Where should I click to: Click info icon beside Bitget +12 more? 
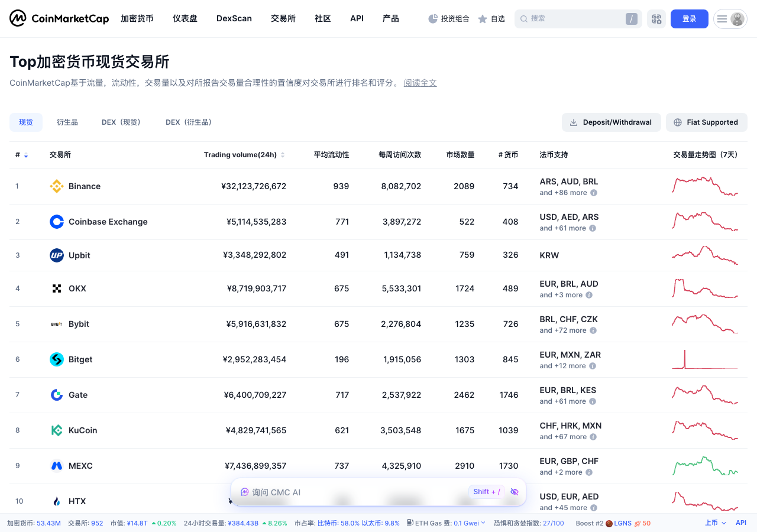point(593,366)
